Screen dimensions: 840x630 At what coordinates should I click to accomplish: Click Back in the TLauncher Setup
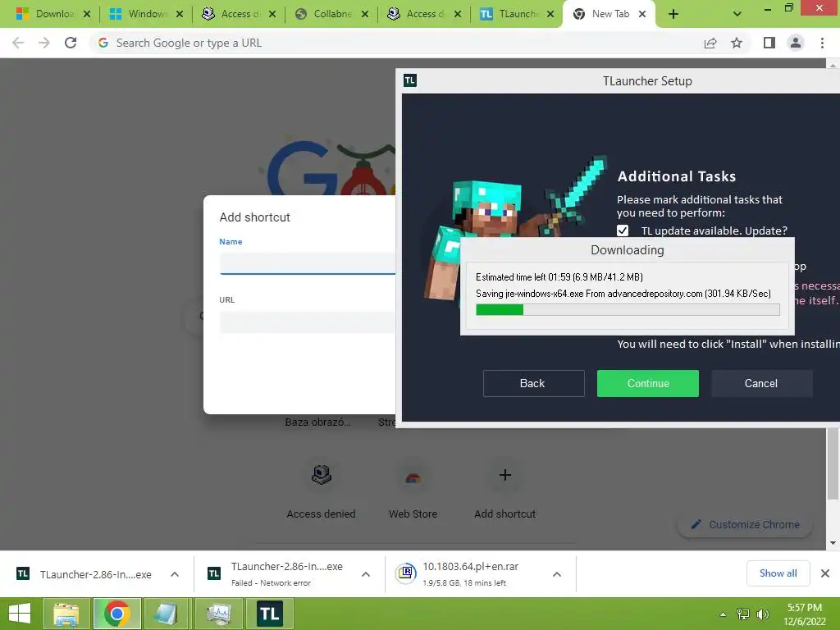tap(533, 384)
